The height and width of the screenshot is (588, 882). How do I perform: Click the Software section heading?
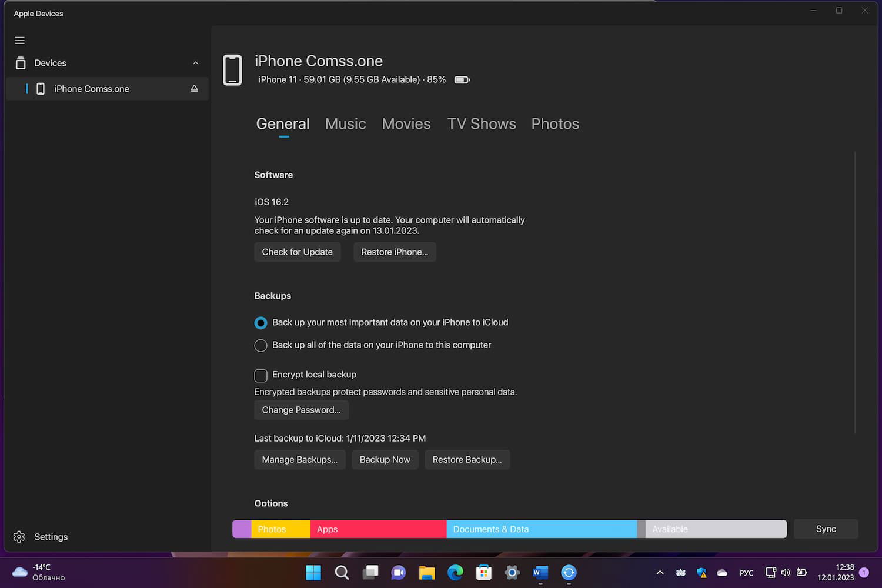click(x=273, y=175)
